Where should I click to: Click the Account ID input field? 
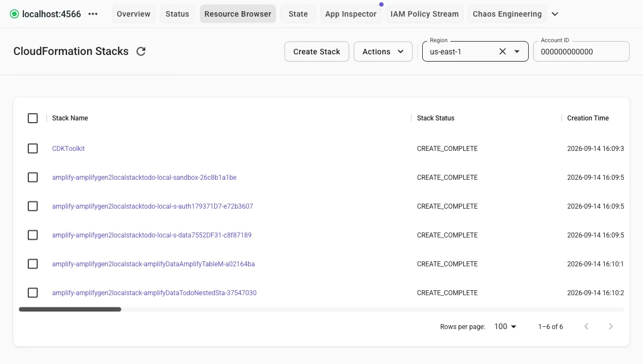point(581,52)
